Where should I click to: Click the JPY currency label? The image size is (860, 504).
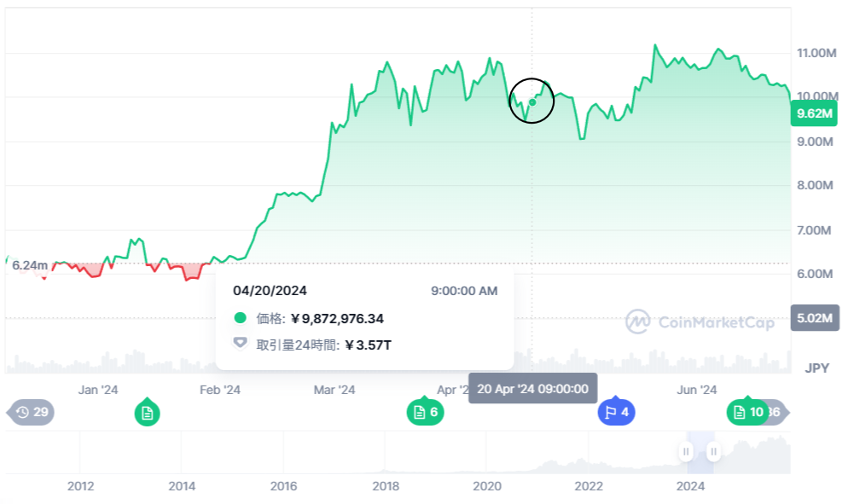(817, 368)
